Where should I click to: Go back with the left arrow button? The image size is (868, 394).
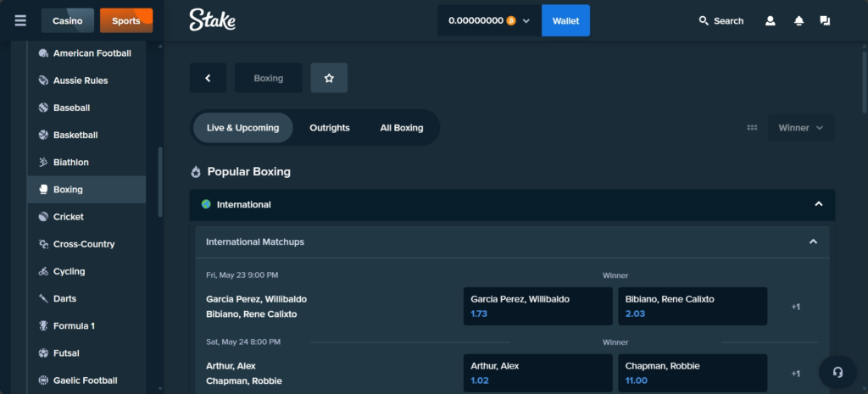pos(209,78)
